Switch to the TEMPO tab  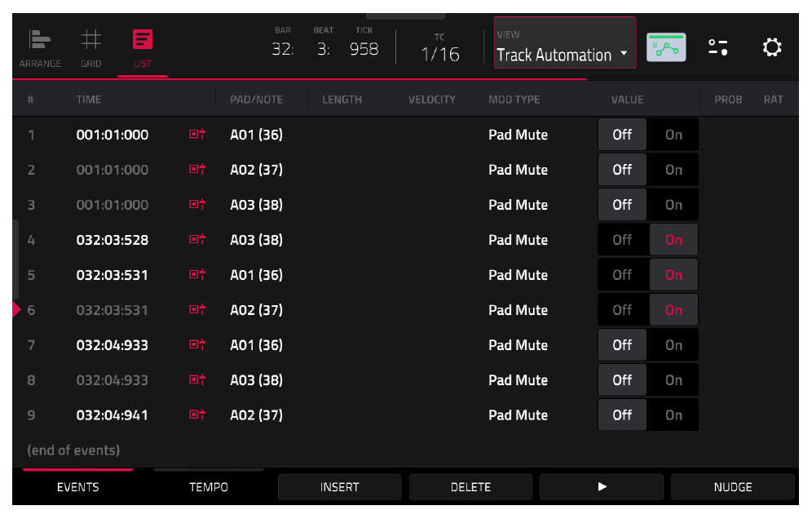209,487
